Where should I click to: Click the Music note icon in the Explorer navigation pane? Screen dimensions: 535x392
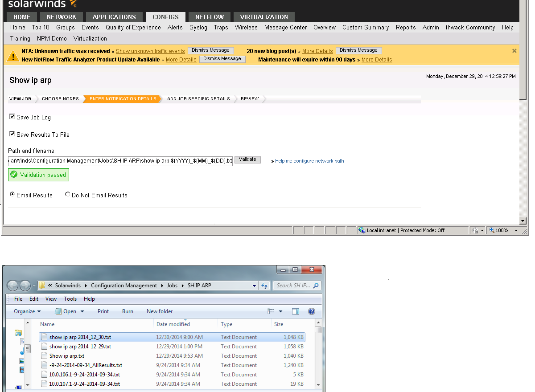pyautogui.click(x=22, y=352)
